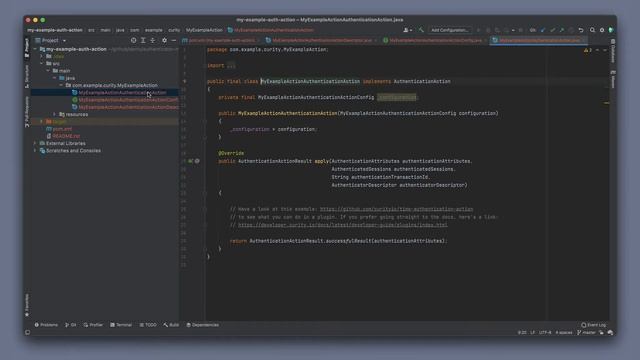Click the 'MyExampleAction' breadcrumb segment
Image resolution: width=640 pixels, height=360 pixels.
coord(204,30)
